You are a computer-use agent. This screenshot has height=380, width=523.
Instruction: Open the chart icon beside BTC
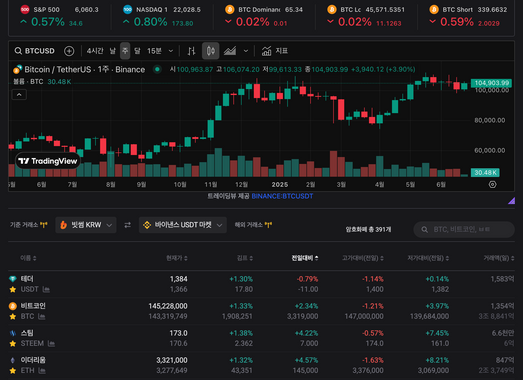pyautogui.click(x=42, y=317)
